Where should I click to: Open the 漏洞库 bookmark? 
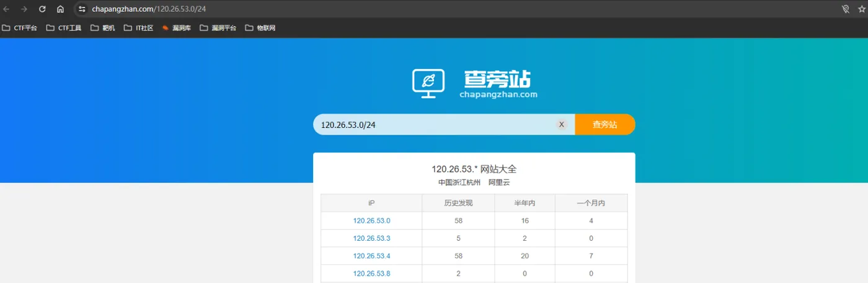pos(177,28)
